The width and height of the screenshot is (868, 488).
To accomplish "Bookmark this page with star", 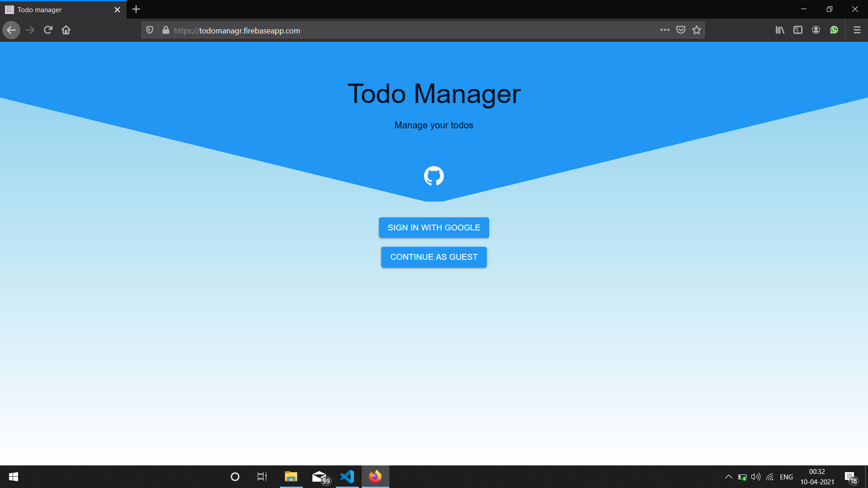I will click(x=697, y=30).
